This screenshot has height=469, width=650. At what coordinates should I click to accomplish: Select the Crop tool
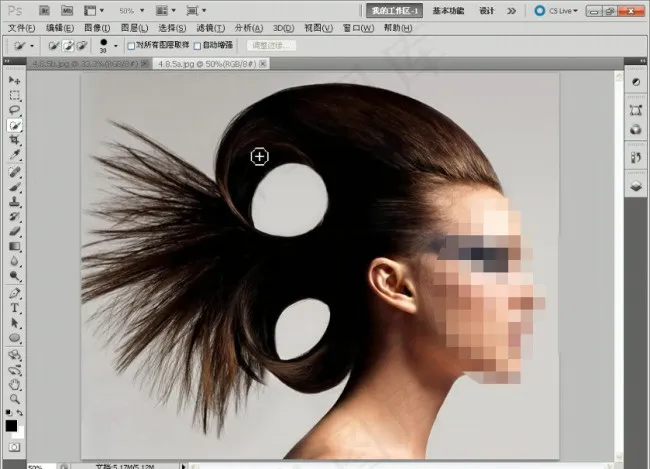click(x=15, y=140)
